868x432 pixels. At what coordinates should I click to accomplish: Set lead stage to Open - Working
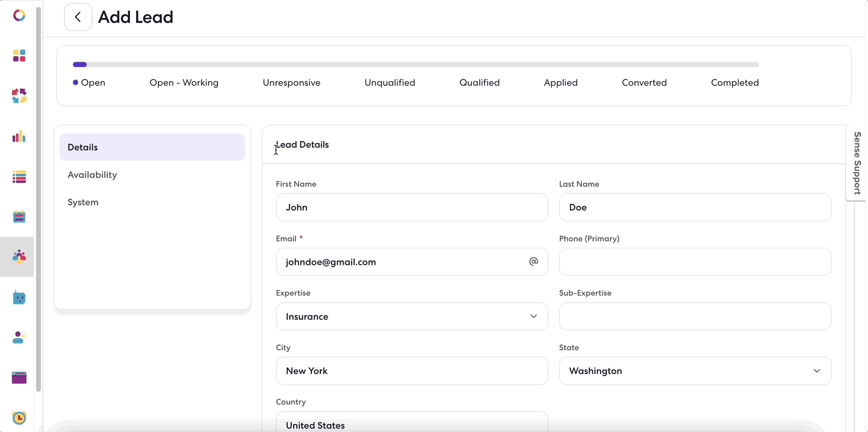pos(184,82)
